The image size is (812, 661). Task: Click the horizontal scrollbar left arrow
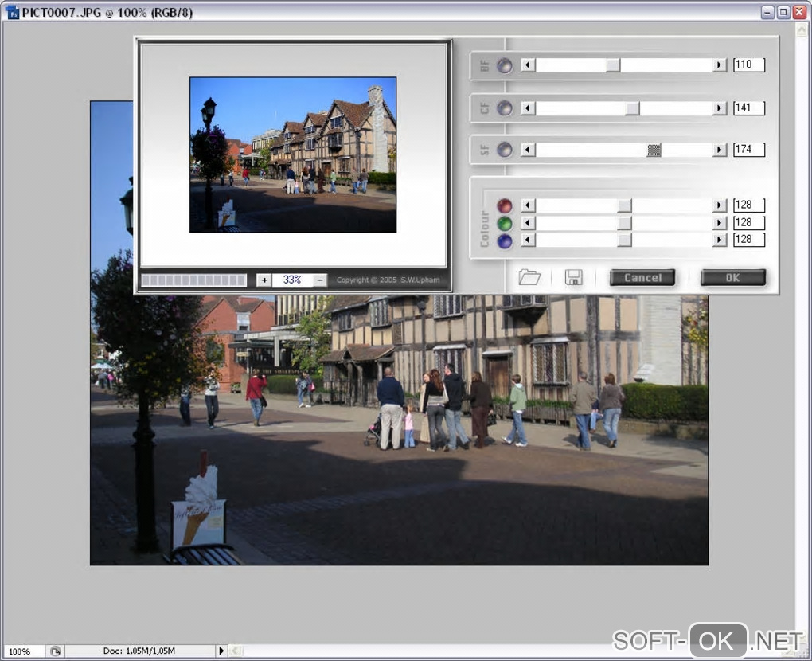click(235, 651)
